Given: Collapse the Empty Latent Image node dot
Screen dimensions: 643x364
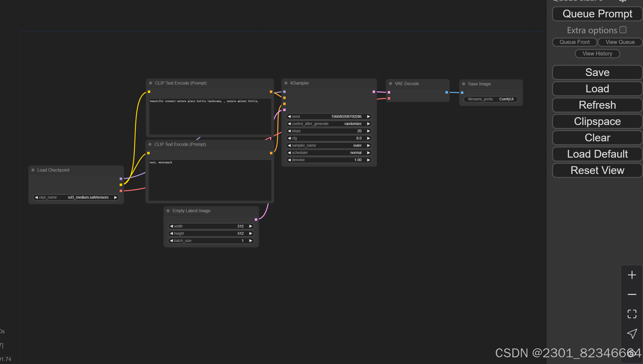Looking at the screenshot, I should pos(168,211).
